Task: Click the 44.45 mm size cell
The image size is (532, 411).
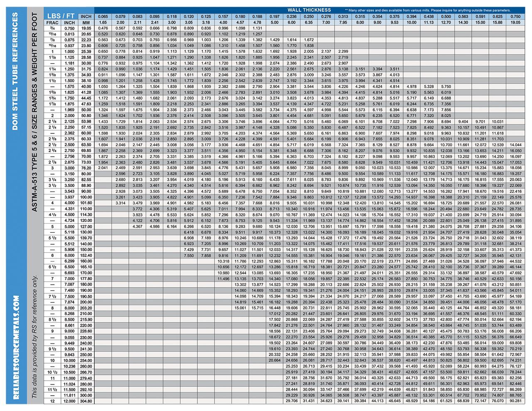Action: click(x=86, y=98)
